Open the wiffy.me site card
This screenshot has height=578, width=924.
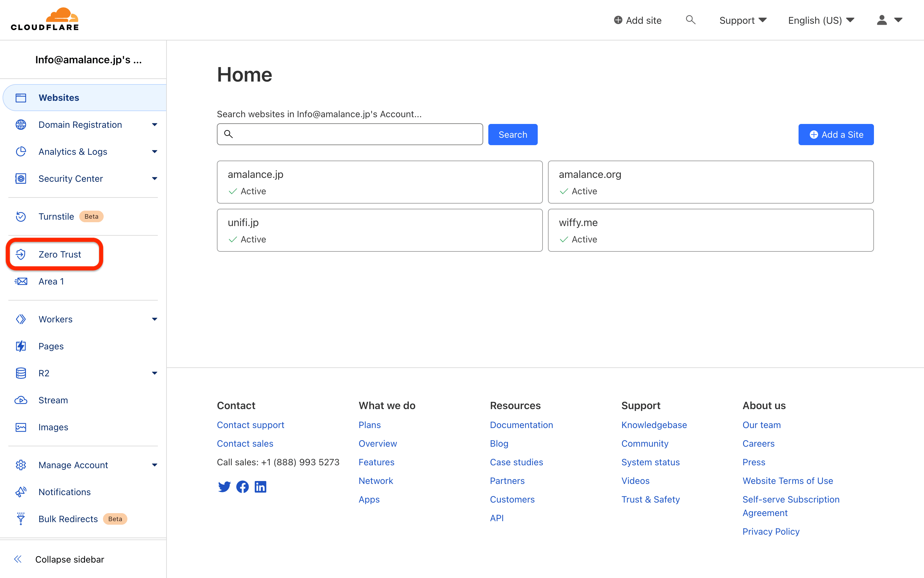[x=711, y=230]
